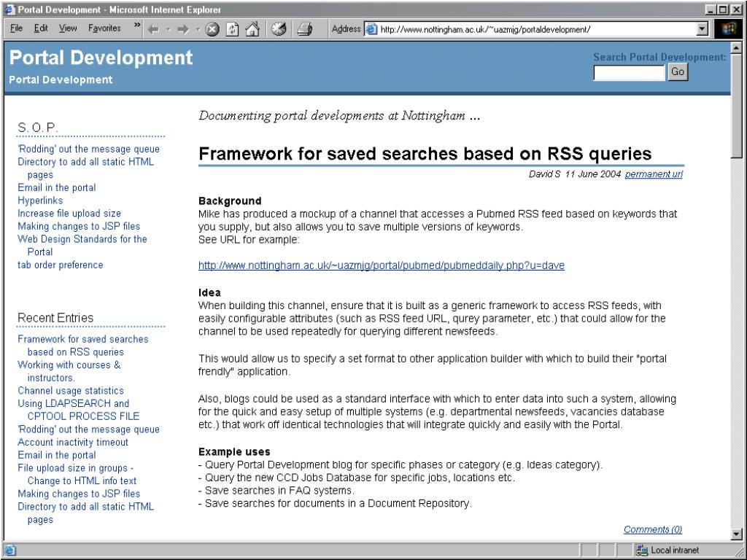Open Working with courses & instructors link
747x560 pixels.
tap(69, 371)
